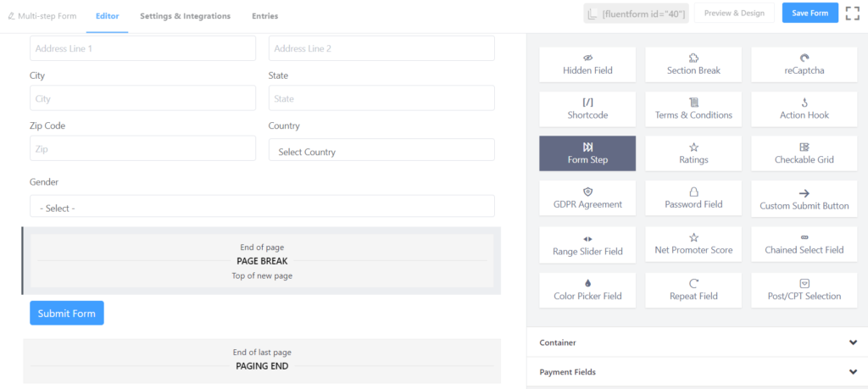Click into the City input field
The image size is (868, 389).
click(x=142, y=98)
